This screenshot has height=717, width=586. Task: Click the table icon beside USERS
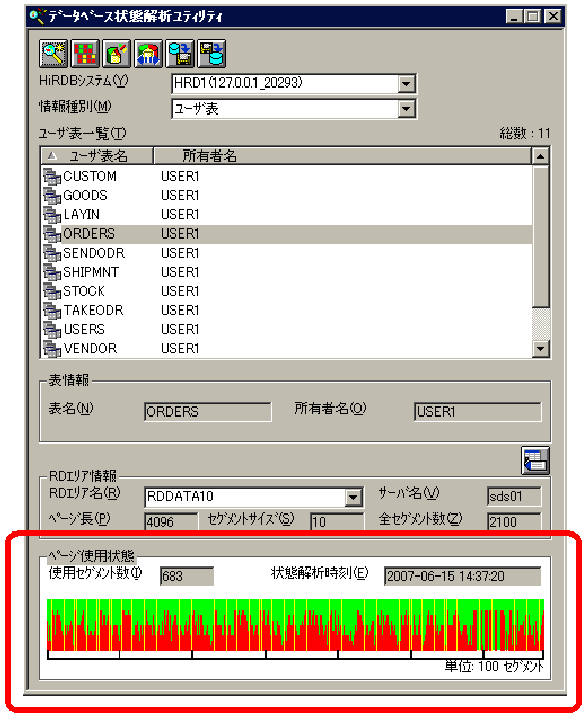click(52, 330)
